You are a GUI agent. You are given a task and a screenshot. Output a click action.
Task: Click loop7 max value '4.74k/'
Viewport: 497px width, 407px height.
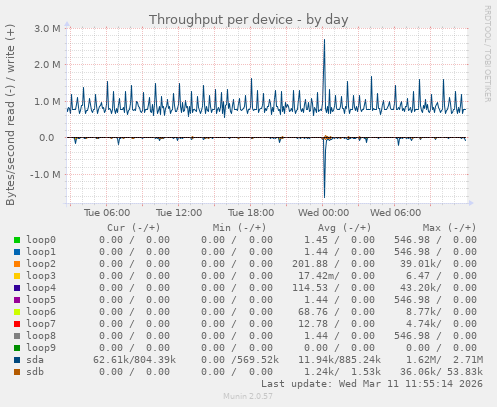pos(424,324)
